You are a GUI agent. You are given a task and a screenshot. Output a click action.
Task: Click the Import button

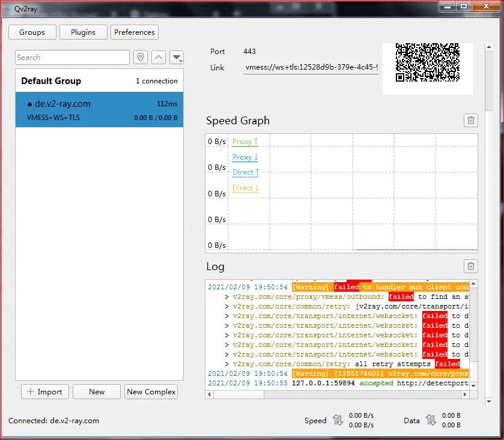click(x=45, y=392)
